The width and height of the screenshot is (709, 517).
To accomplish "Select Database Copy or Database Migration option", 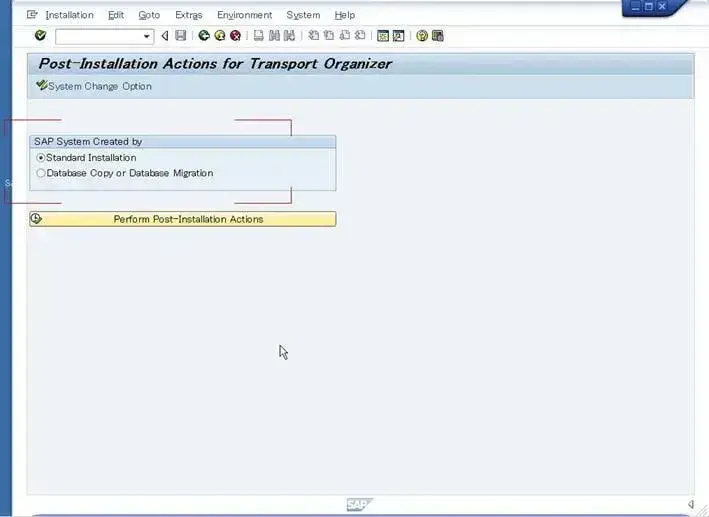I will [41, 173].
